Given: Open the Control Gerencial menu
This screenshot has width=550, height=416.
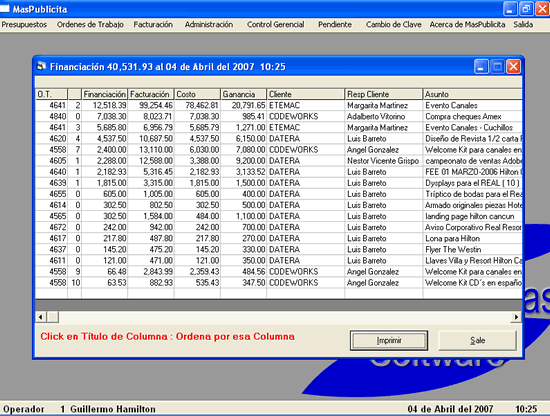Looking at the screenshot, I should pos(275,25).
